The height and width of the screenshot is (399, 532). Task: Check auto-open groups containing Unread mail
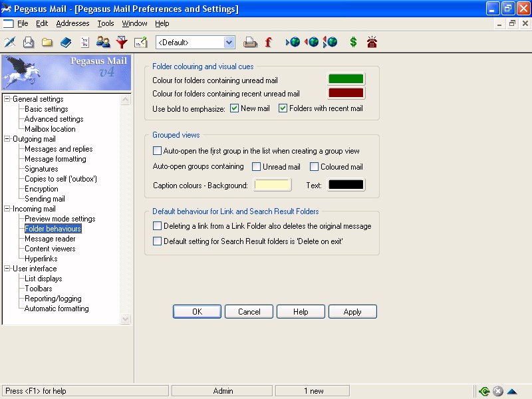coord(257,167)
